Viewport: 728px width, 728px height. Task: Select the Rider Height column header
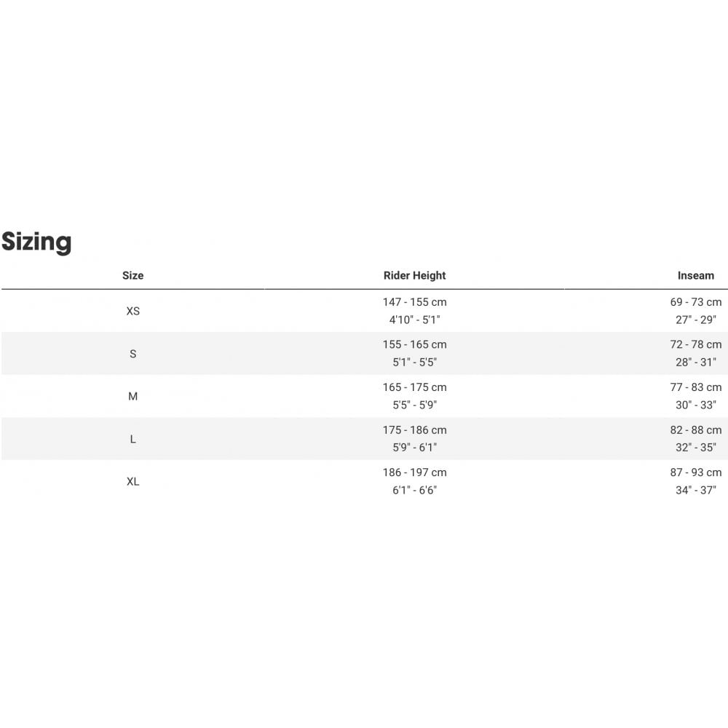(415, 275)
